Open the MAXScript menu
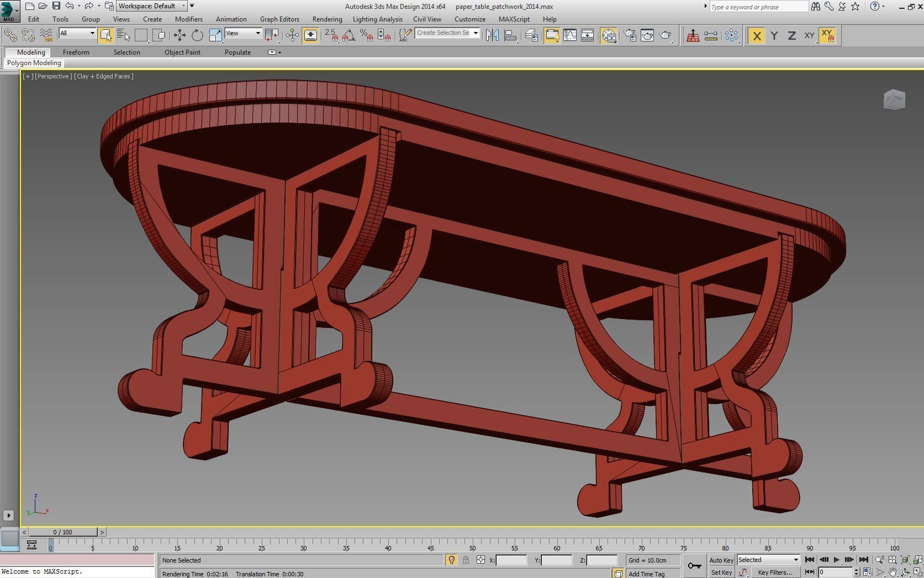Image resolution: width=924 pixels, height=578 pixels. tap(514, 19)
